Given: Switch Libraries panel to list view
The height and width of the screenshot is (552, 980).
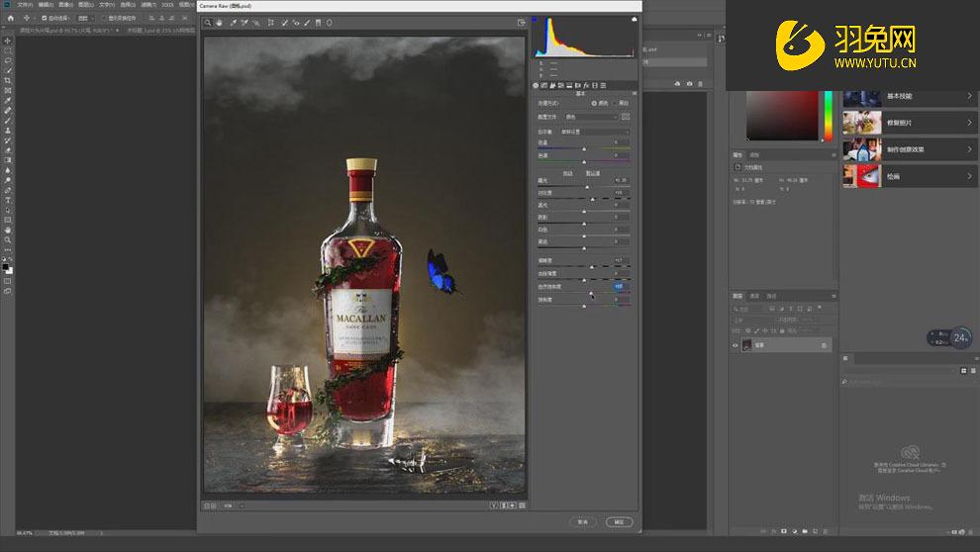Looking at the screenshot, I should (x=973, y=371).
